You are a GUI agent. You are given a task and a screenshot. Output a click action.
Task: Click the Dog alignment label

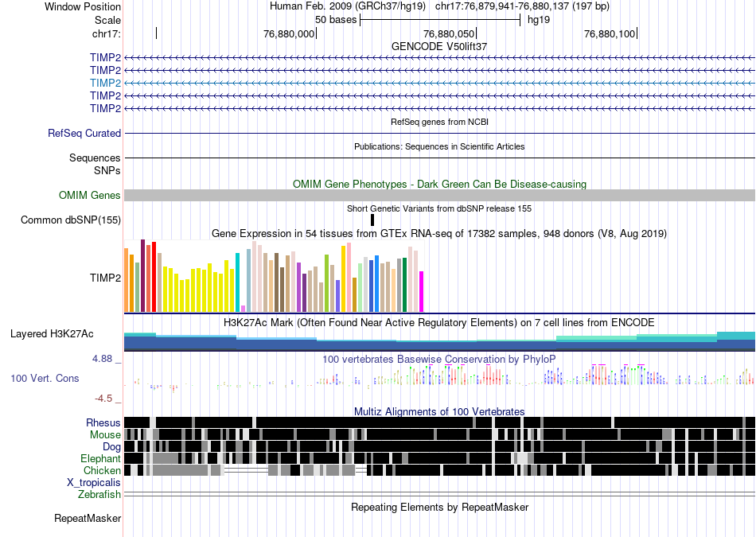[x=111, y=447]
